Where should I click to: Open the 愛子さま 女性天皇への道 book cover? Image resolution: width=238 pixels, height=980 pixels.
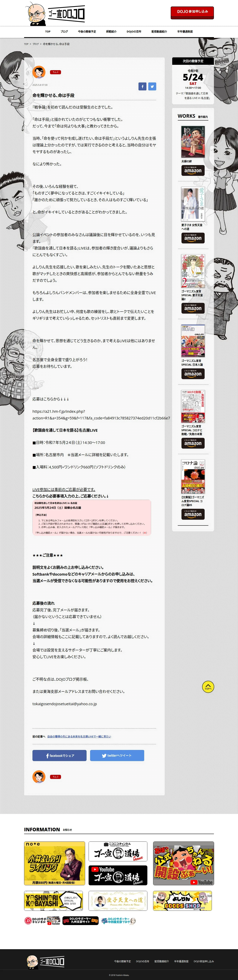click(x=193, y=204)
